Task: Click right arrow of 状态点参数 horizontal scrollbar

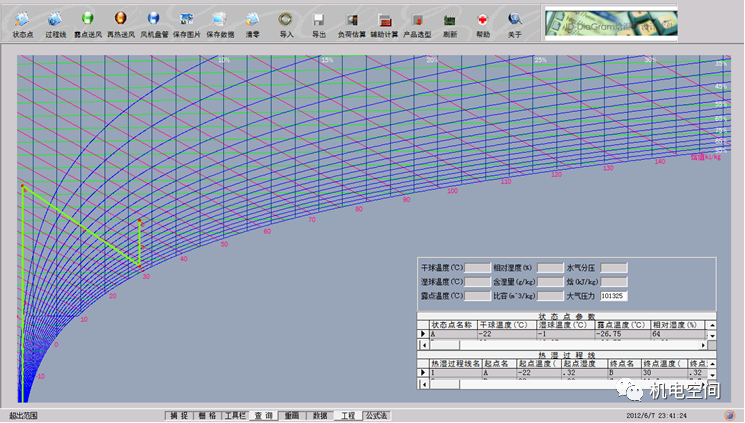Action: [x=703, y=345]
